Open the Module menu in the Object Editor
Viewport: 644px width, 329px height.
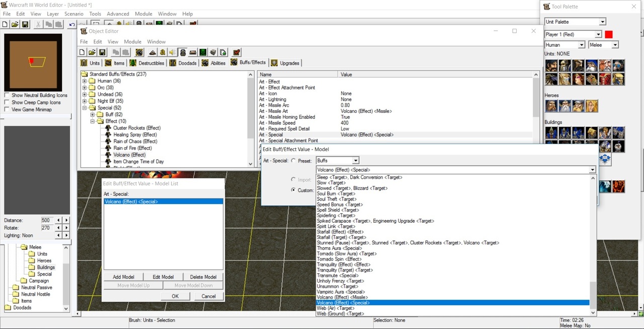(133, 42)
